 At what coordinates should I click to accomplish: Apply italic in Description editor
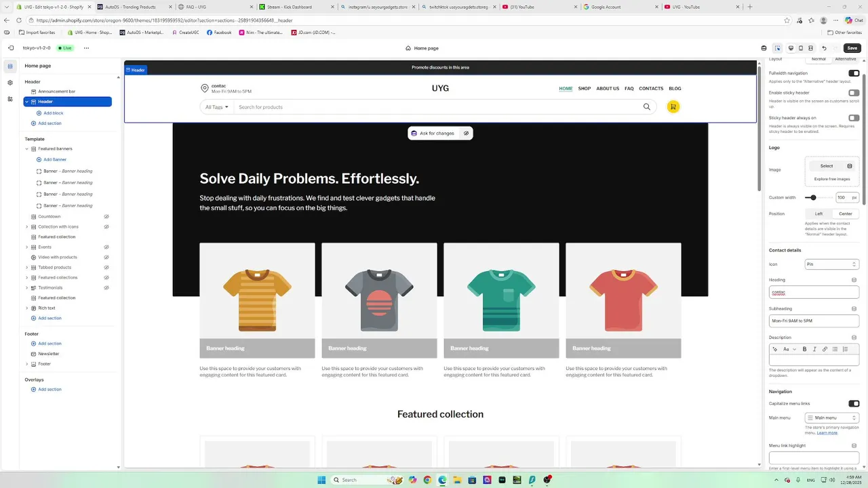click(x=814, y=349)
